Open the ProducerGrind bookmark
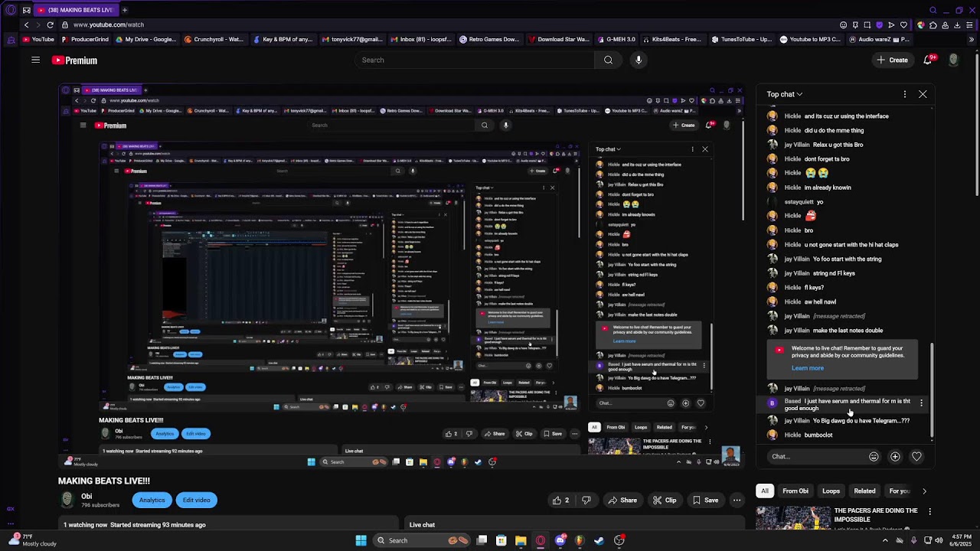This screenshot has width=980, height=551. tap(85, 39)
